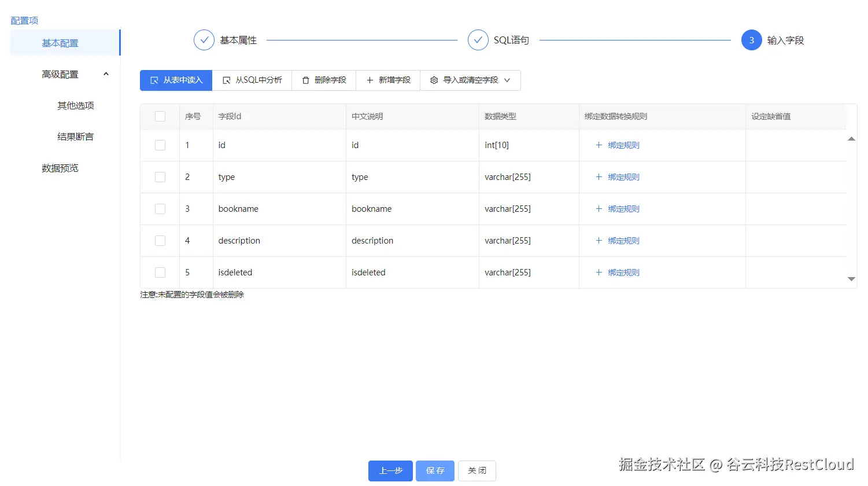Click the 保存 button
The image size is (868, 486).
tap(435, 471)
